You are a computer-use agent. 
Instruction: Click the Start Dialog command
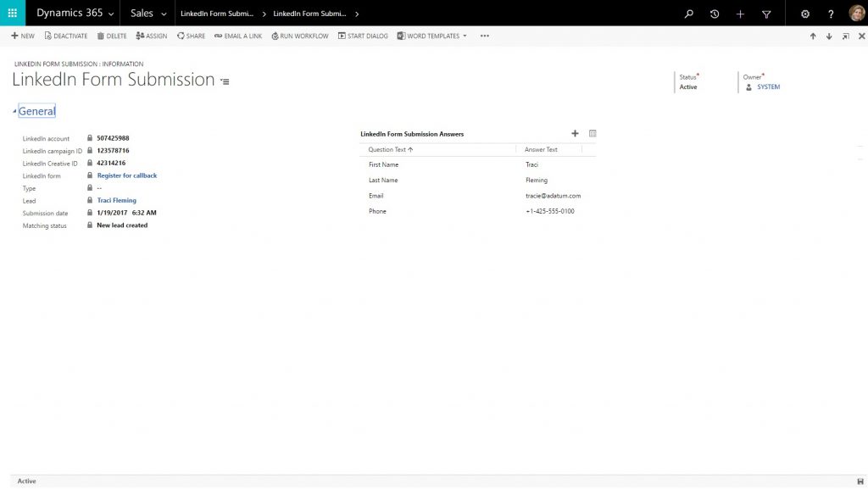click(x=363, y=36)
